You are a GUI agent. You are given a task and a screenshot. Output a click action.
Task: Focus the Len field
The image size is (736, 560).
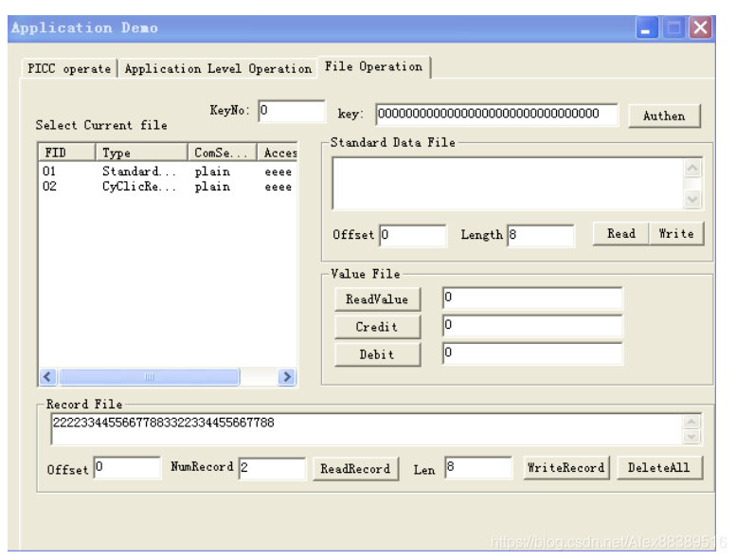click(478, 467)
